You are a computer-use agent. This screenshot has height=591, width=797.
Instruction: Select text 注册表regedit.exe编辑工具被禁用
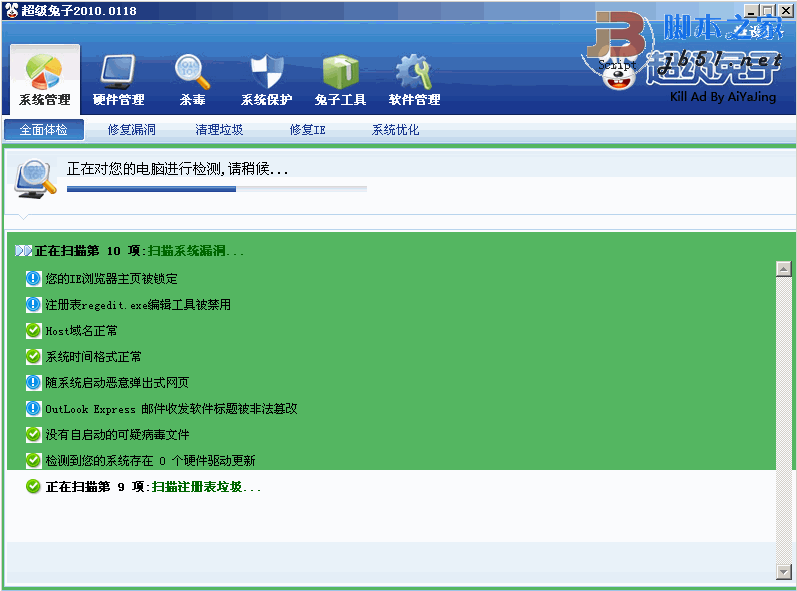pyautogui.click(x=138, y=304)
